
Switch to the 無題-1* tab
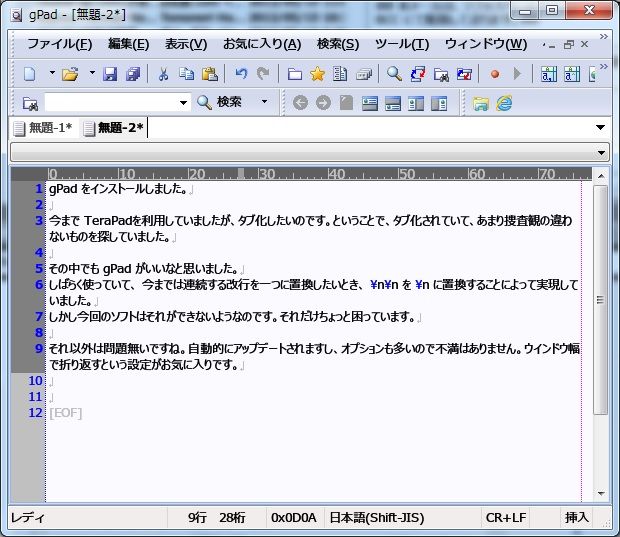point(43,128)
